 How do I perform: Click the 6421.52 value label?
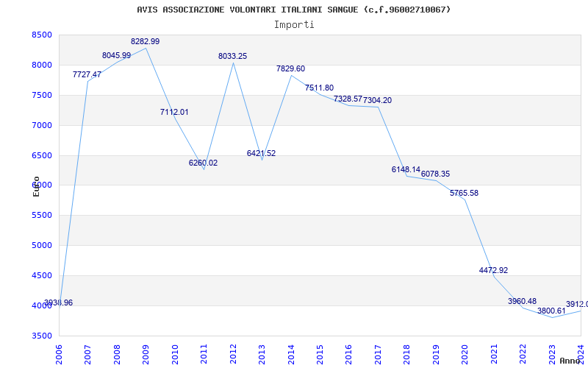[262, 154]
